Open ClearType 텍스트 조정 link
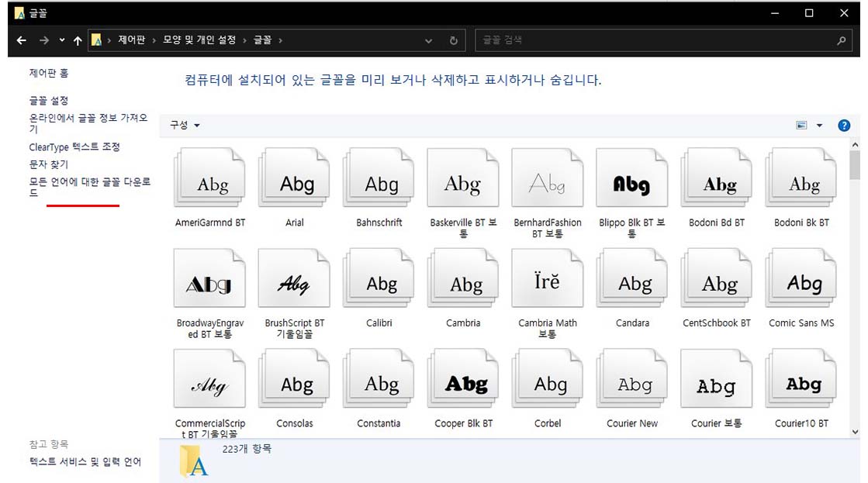The image size is (868, 483). tap(74, 147)
